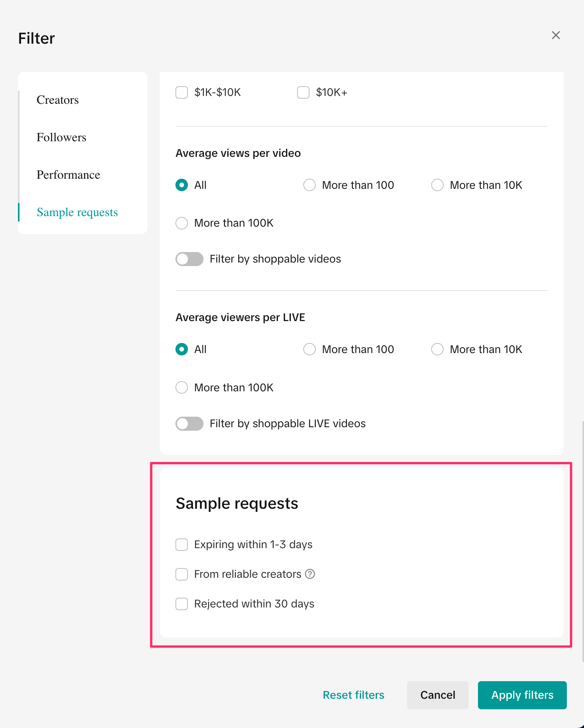Enable Expiring within 1-3 days checkbox
This screenshot has height=728, width=584.
(182, 544)
